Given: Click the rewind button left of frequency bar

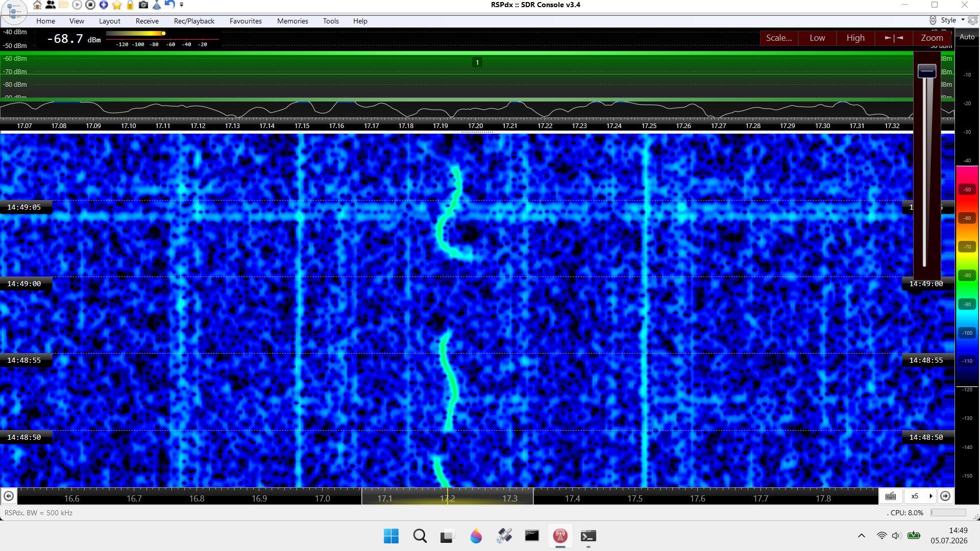Looking at the screenshot, I should [9, 496].
